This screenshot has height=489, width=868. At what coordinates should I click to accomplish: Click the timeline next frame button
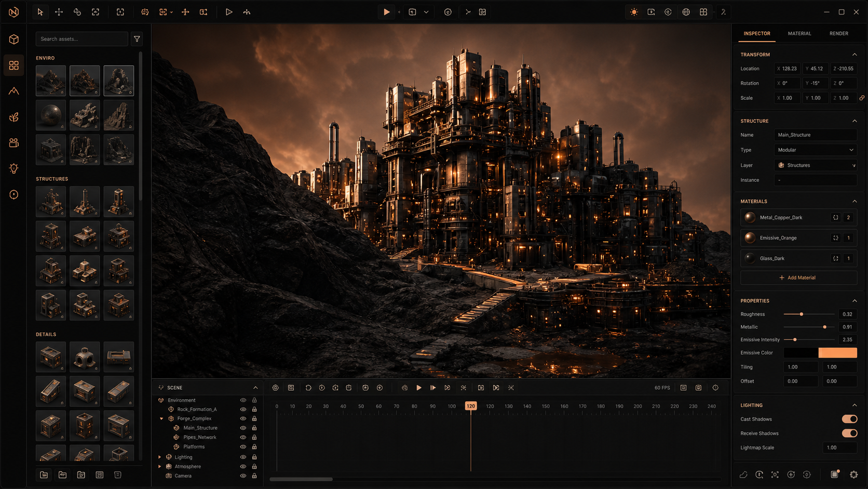point(433,388)
